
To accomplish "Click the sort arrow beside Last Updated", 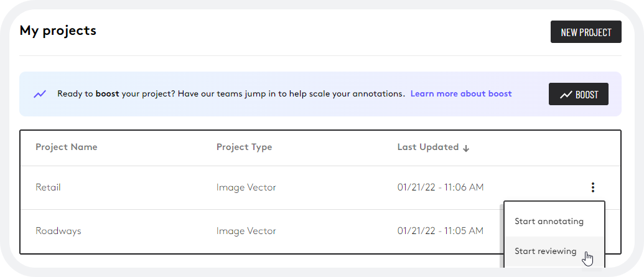I will tap(466, 148).
